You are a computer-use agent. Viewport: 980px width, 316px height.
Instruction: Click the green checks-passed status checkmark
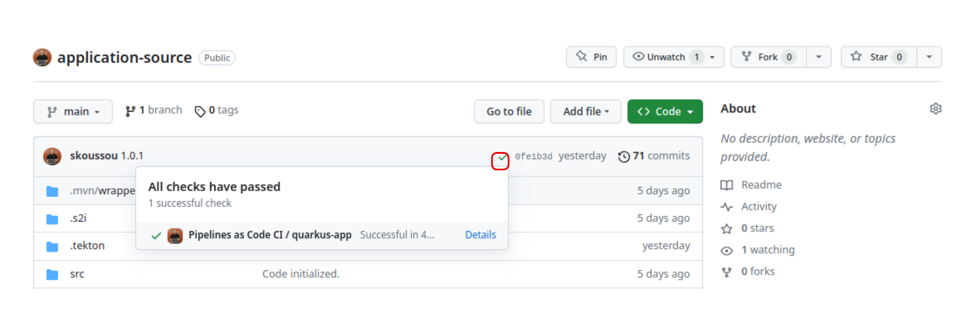[502, 157]
